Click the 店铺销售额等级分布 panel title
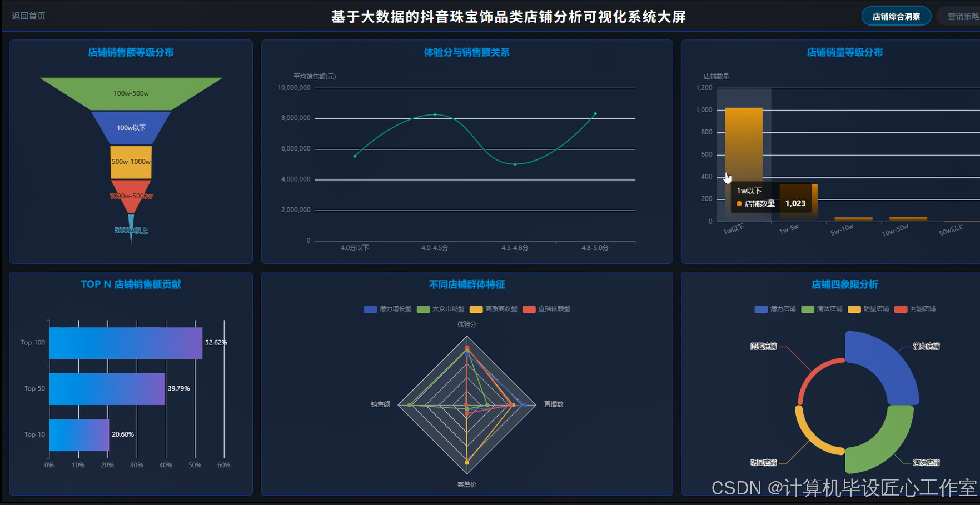The height and width of the screenshot is (505, 980). [x=131, y=52]
